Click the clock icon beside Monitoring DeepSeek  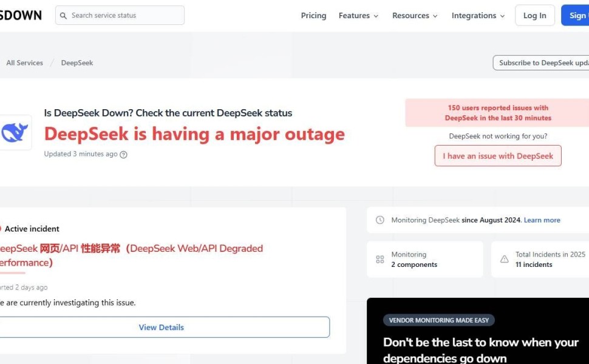[x=380, y=220]
